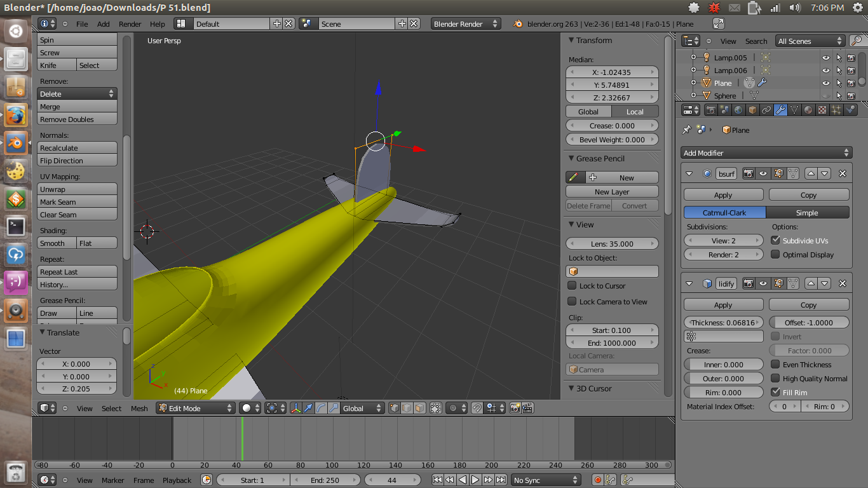Adjust the Thickness slider on Solidify modifier

coord(723,322)
